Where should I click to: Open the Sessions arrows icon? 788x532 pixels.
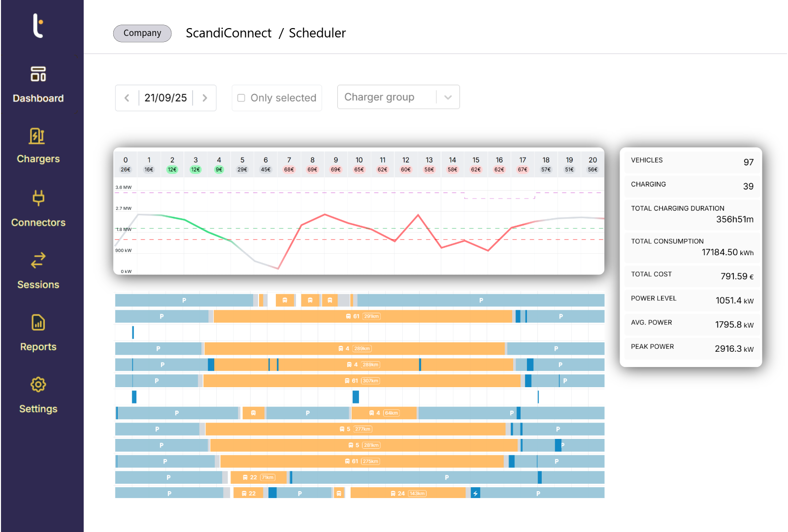tap(38, 260)
